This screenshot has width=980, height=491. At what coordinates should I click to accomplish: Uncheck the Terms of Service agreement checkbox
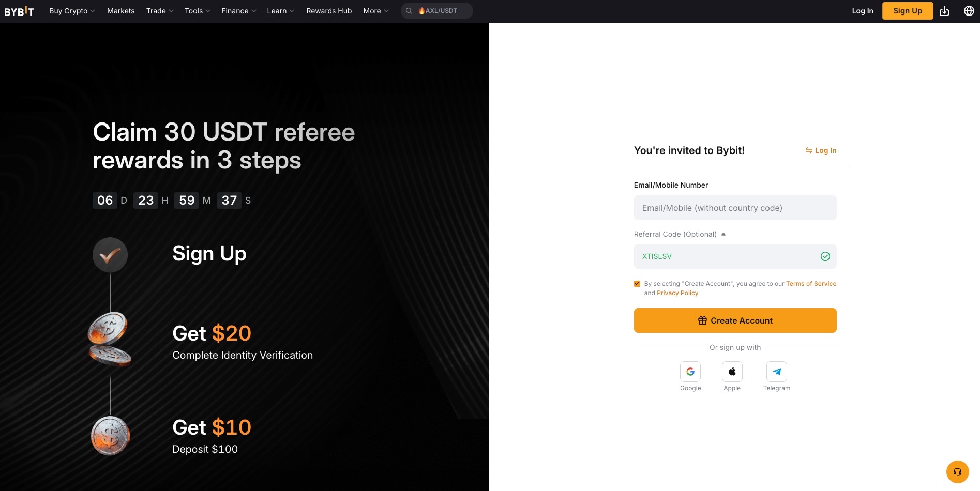[x=637, y=283]
